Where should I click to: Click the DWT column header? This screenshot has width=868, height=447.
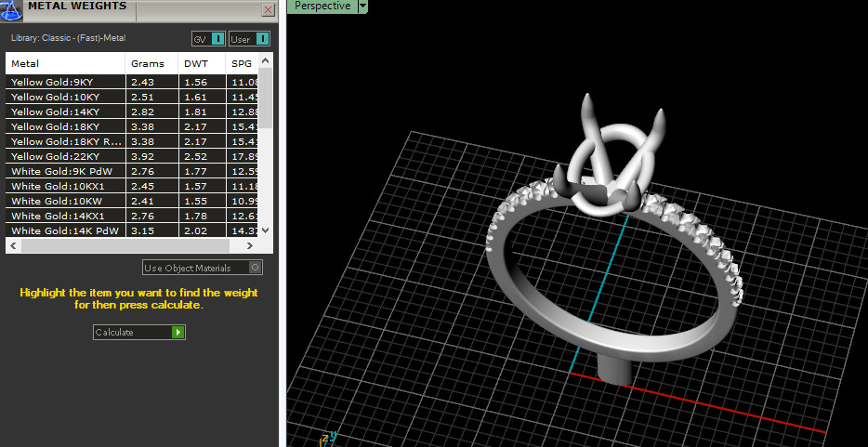coord(202,63)
